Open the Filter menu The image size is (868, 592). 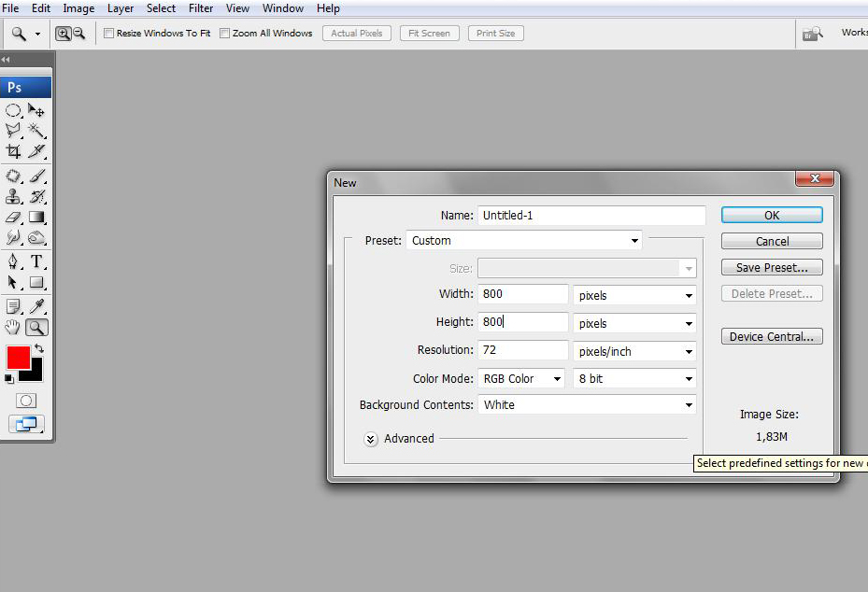tap(201, 8)
